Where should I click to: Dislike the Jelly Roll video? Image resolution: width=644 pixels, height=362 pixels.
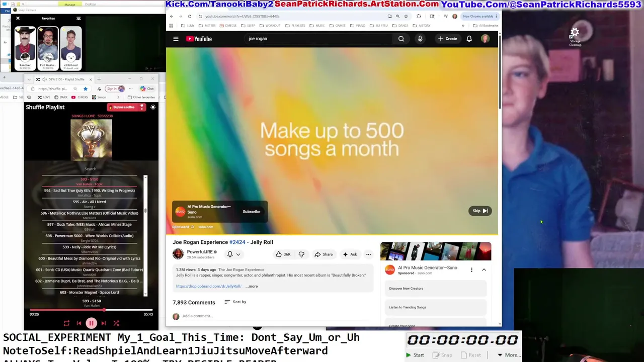tap(301, 254)
